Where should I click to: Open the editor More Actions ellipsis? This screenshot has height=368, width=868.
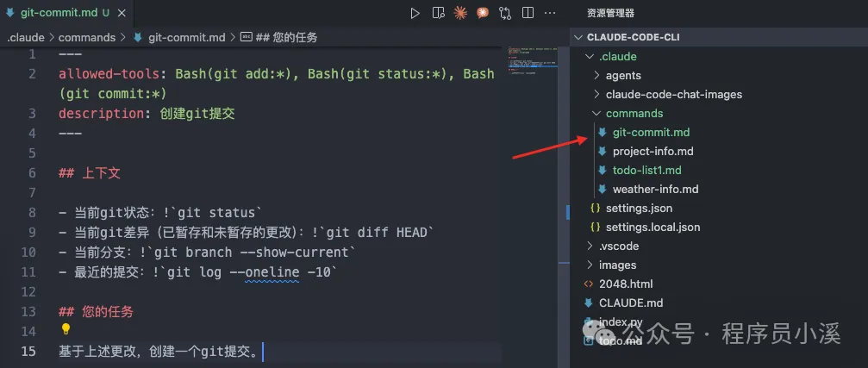point(550,13)
